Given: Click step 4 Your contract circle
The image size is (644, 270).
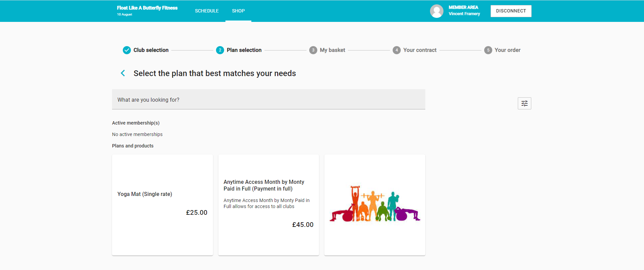Looking at the screenshot, I should point(397,50).
